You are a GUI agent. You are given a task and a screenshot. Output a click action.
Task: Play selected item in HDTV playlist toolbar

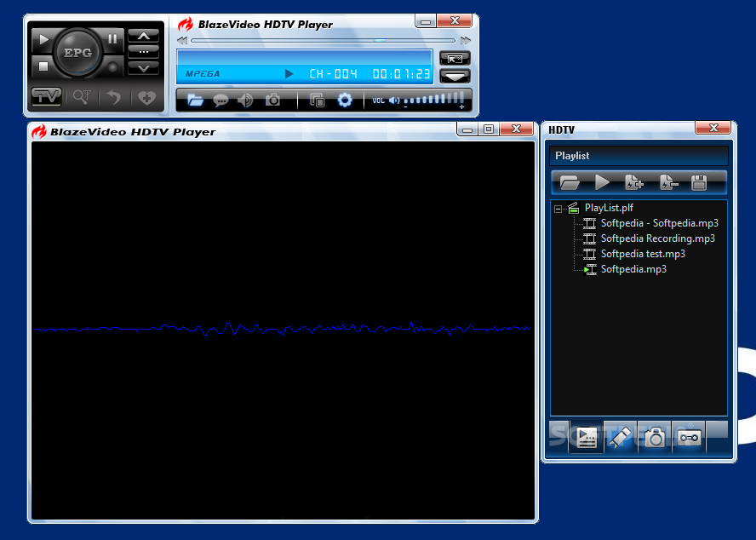(602, 182)
